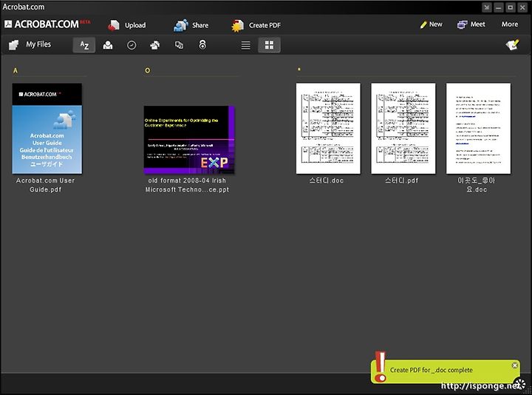Close the Acrobat.com window
The height and width of the screenshot is (395, 532).
tap(522, 7)
